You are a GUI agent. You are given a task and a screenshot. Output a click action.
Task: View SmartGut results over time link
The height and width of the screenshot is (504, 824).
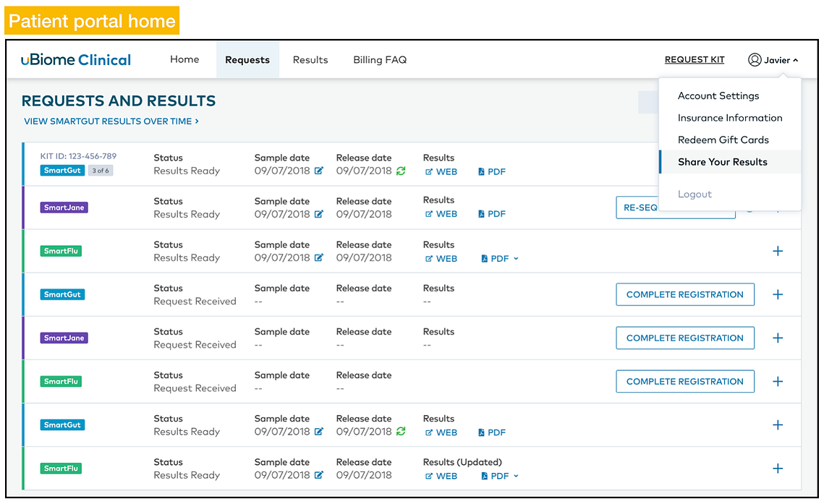click(111, 121)
